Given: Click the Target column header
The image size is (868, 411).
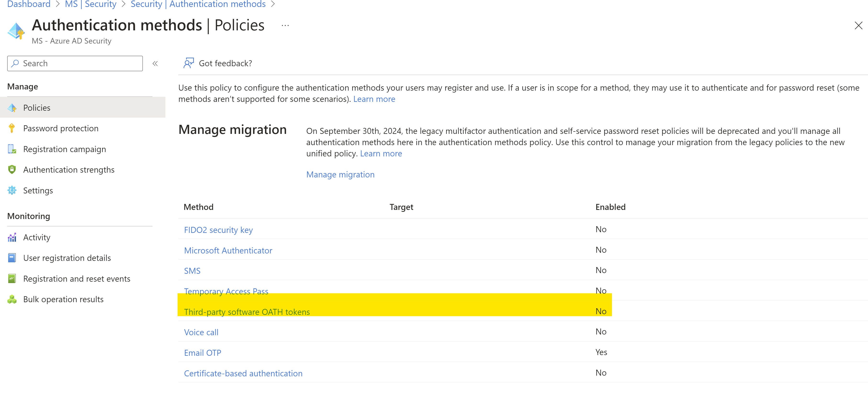Looking at the screenshot, I should pyautogui.click(x=401, y=207).
